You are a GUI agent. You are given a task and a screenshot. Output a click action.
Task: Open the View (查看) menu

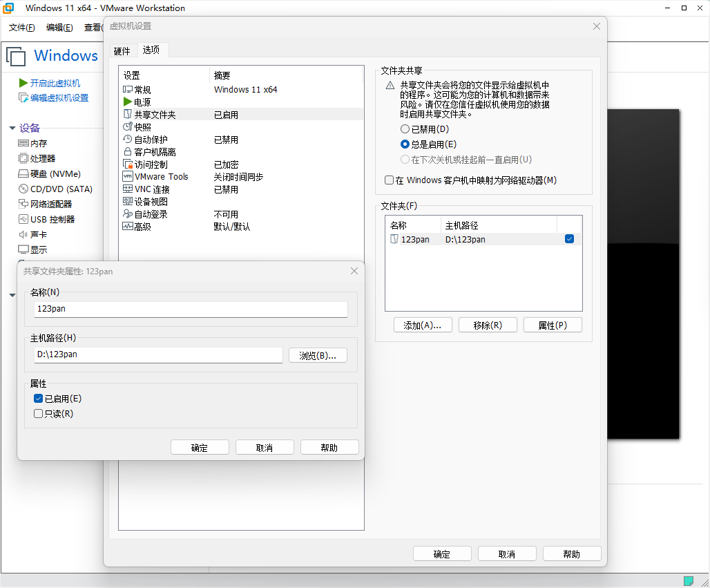93,28
